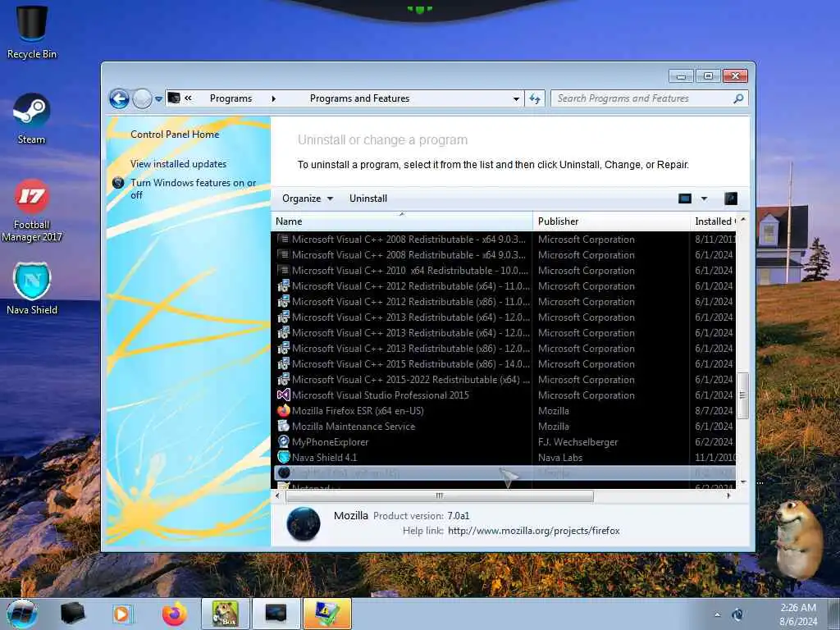The height and width of the screenshot is (630, 840).
Task: Open the Control Panel Home link
Action: (x=175, y=135)
